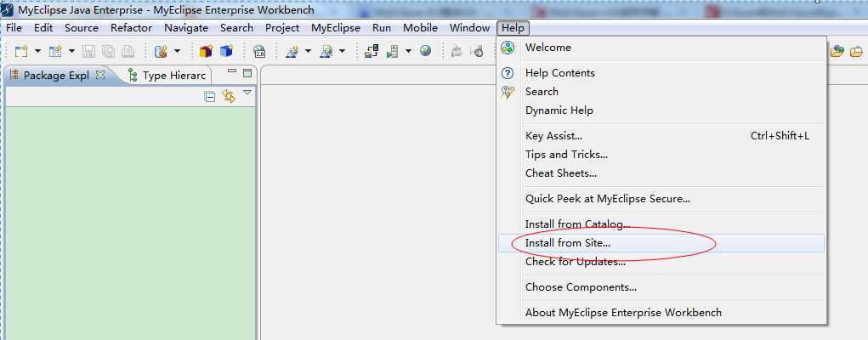The width and height of the screenshot is (868, 340).
Task: Toggle Link with Editor in Package Explorer
Action: pos(229,96)
